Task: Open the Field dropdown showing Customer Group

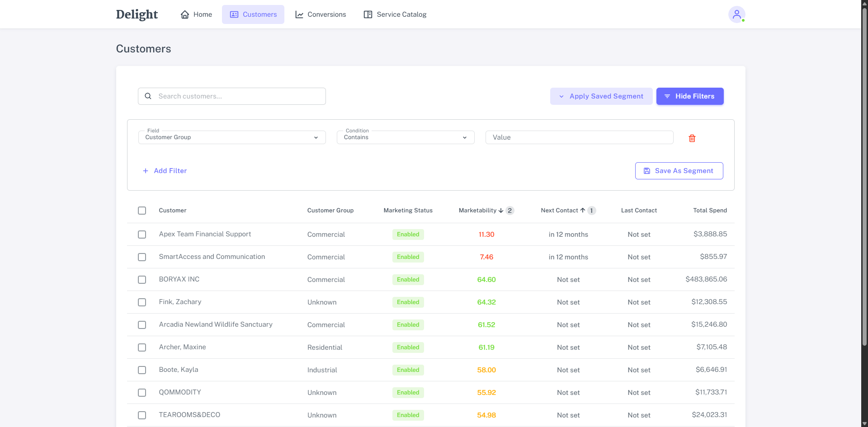Action: (231, 137)
